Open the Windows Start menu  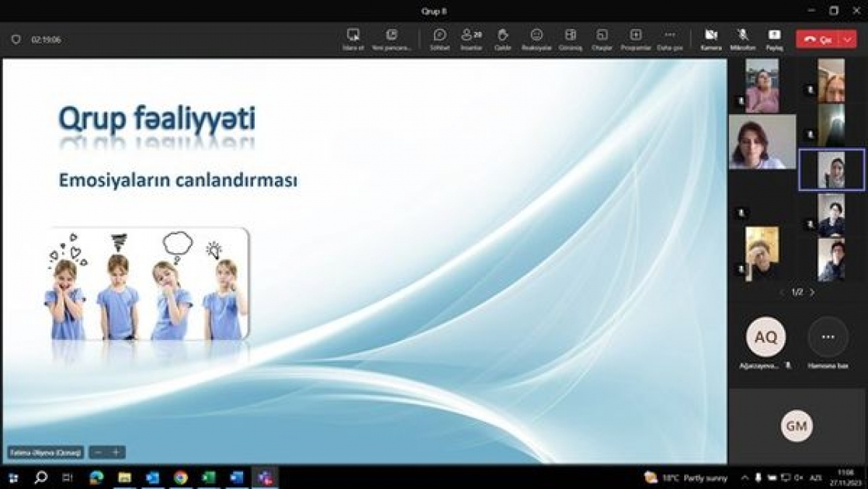click(12, 477)
